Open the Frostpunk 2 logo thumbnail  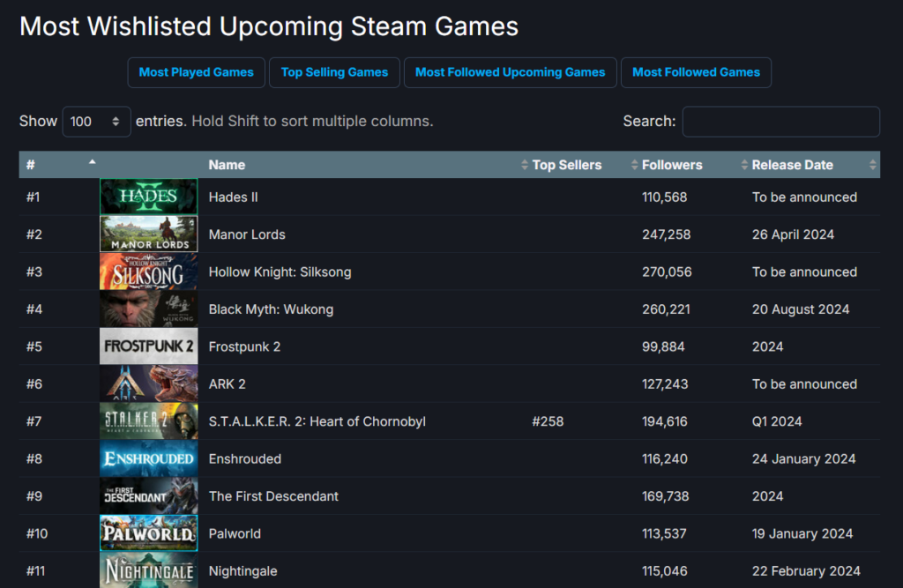click(148, 346)
